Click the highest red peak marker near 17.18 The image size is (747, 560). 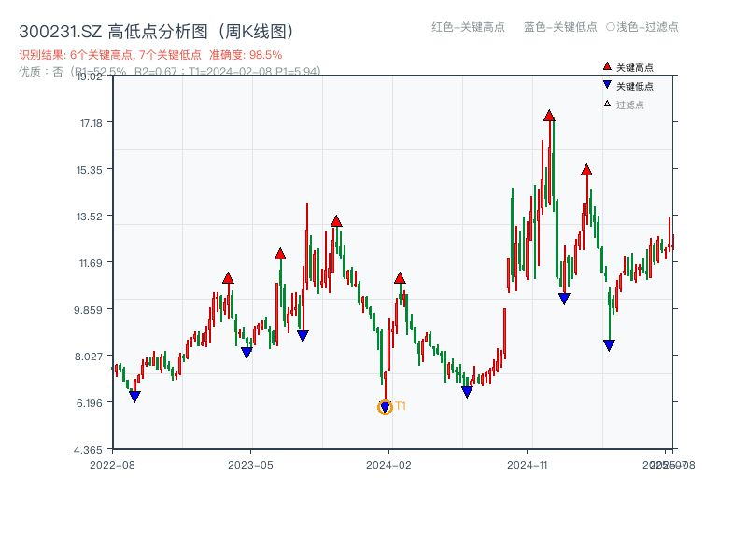[x=549, y=116]
